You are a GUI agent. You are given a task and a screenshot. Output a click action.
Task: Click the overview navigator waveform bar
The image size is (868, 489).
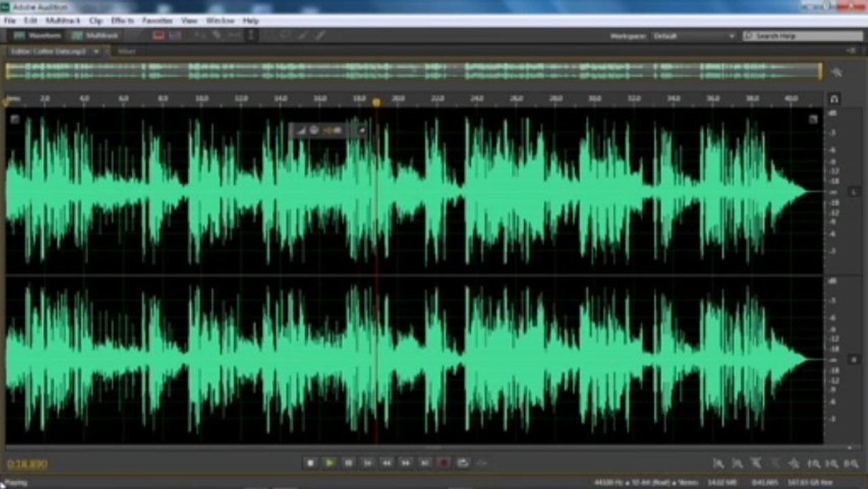[413, 71]
